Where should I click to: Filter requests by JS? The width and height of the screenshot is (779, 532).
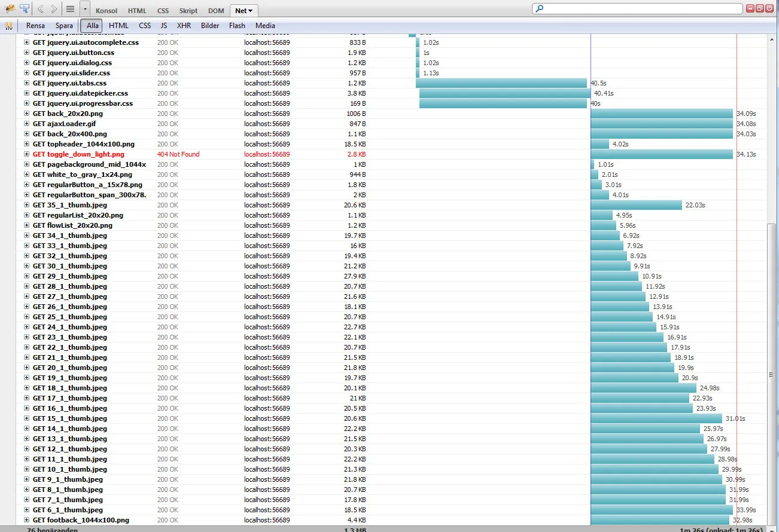coord(163,26)
